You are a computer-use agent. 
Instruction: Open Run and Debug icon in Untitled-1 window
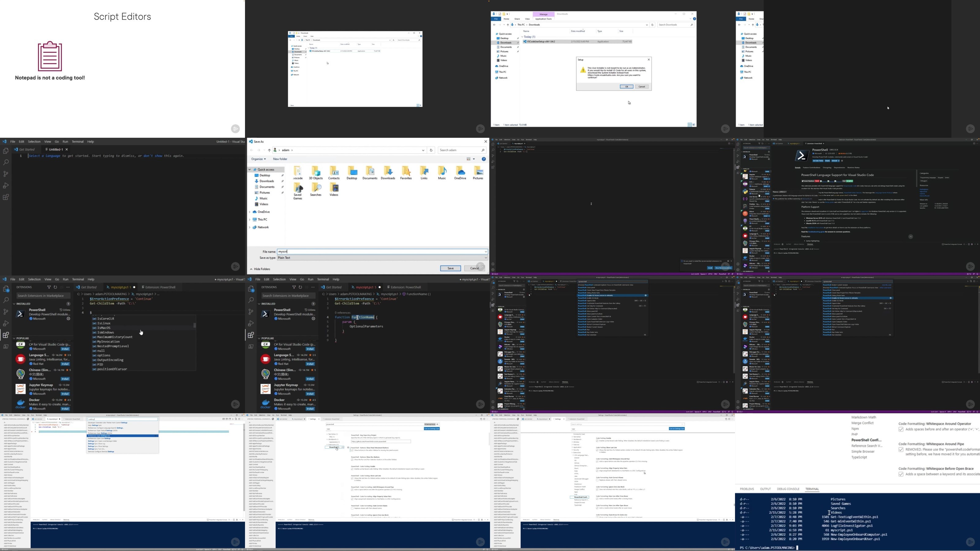click(x=6, y=186)
